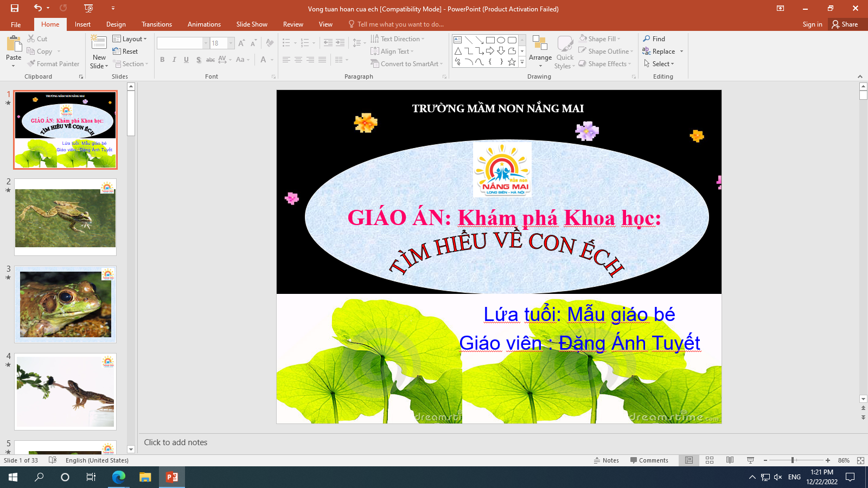
Task: Click the Sign in link
Action: [x=812, y=24]
